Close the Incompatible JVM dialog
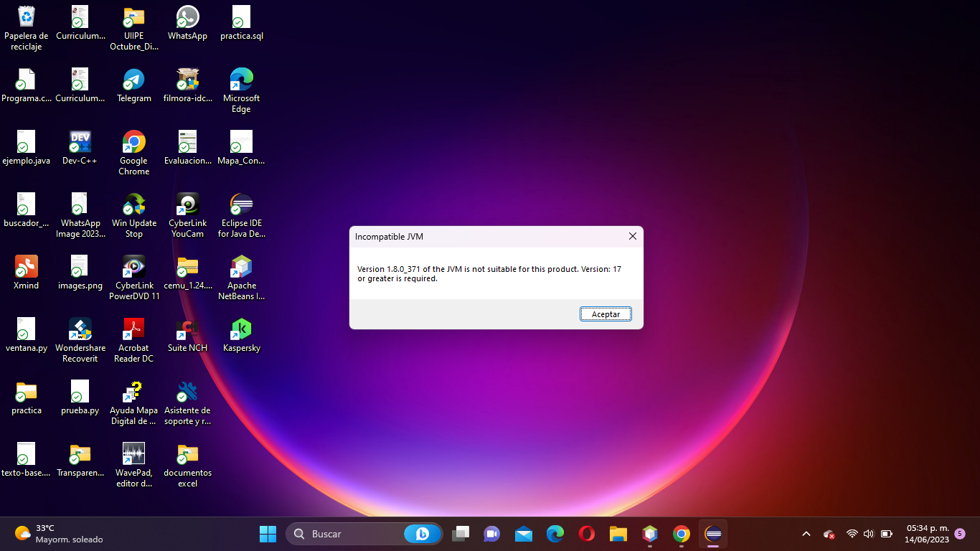 point(633,236)
